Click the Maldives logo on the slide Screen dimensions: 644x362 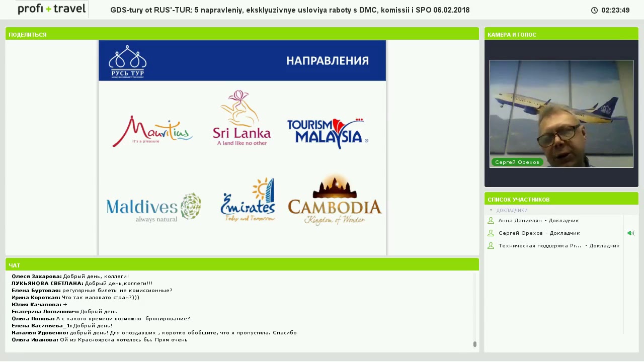coord(154,208)
